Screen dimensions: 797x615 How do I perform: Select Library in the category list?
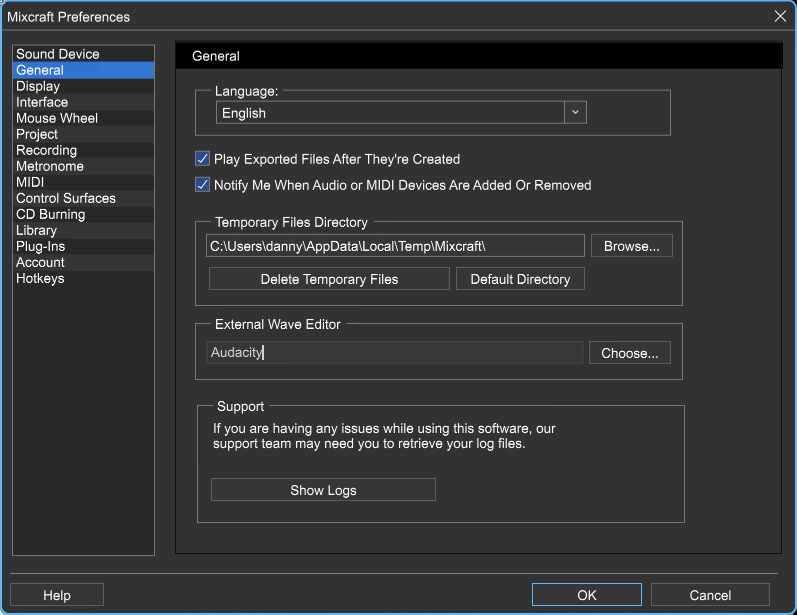pyautogui.click(x=83, y=230)
